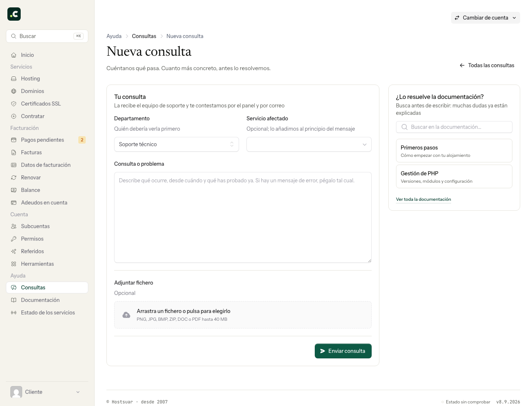Click the Cliente avatar image
The width and height of the screenshot is (532, 406).
point(16,392)
